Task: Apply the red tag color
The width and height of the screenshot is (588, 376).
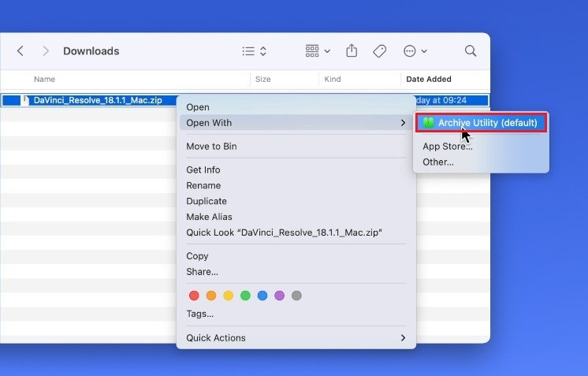Action: click(194, 296)
